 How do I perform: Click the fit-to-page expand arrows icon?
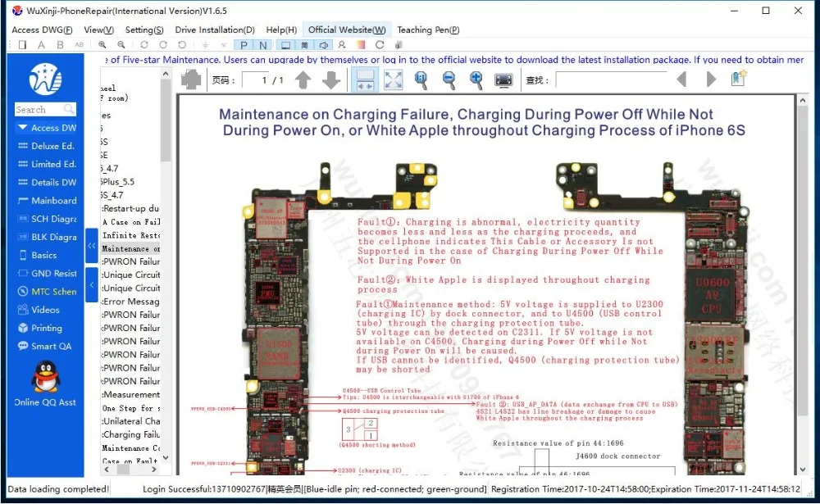click(x=394, y=80)
